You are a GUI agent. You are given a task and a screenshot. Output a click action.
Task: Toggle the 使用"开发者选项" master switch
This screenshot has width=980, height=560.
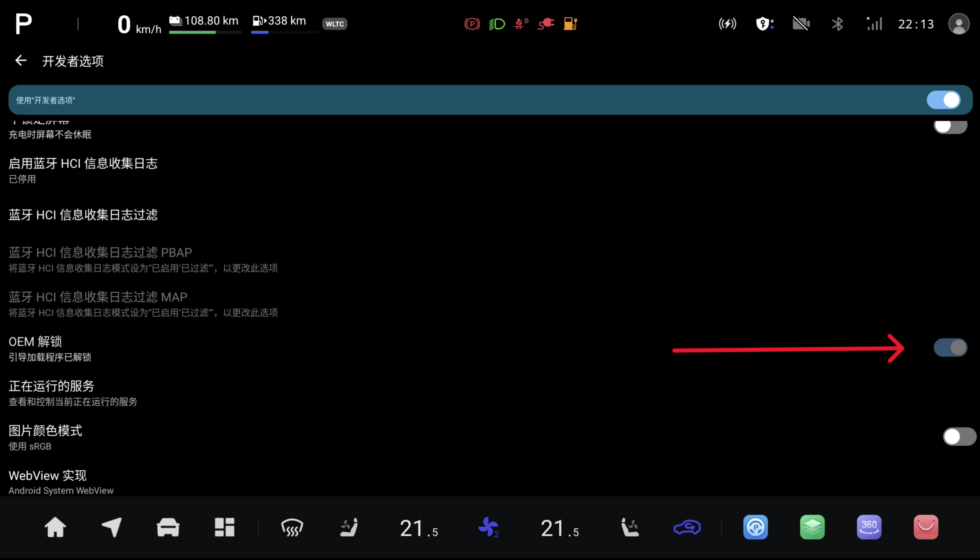tap(944, 100)
